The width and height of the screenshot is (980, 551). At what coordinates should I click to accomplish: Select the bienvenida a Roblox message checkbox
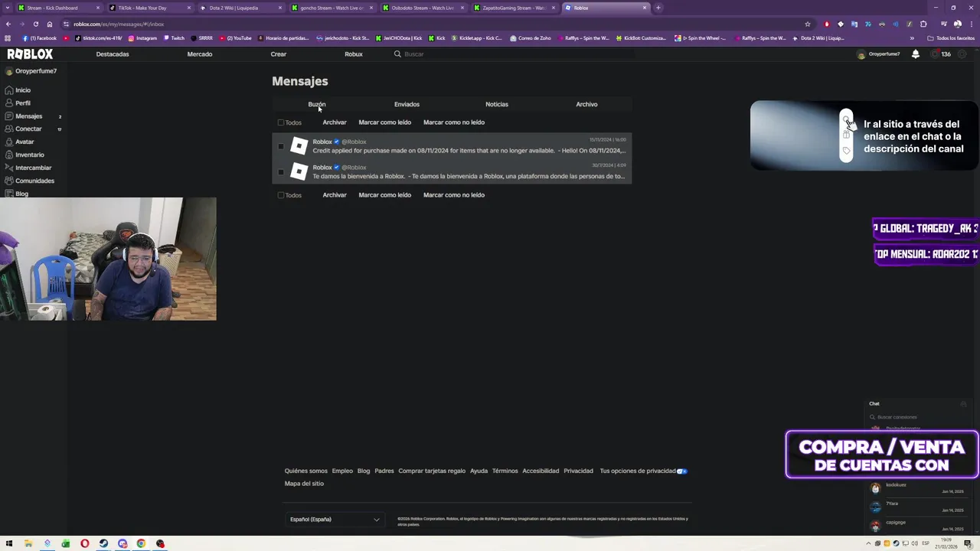(281, 171)
